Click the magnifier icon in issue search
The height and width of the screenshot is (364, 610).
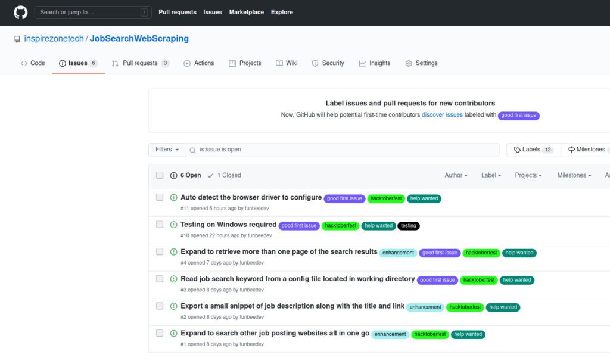[x=192, y=150]
